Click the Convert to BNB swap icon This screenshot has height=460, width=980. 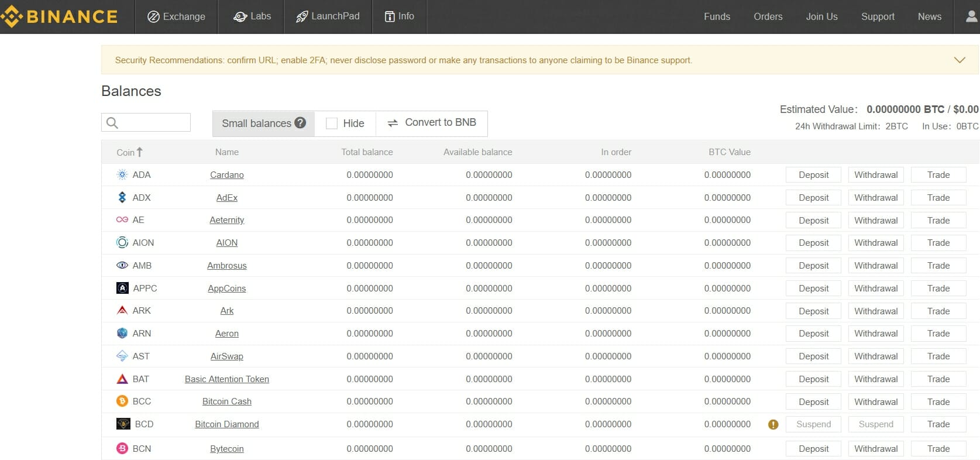pyautogui.click(x=393, y=123)
